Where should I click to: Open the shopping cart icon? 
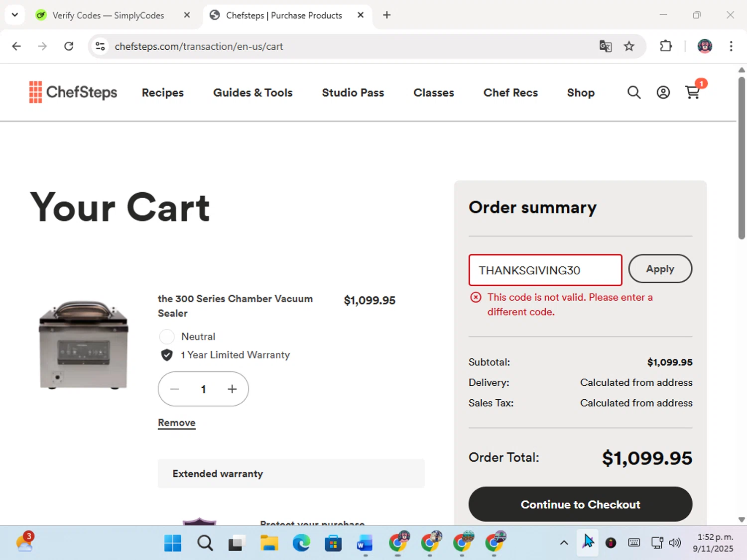693,93
